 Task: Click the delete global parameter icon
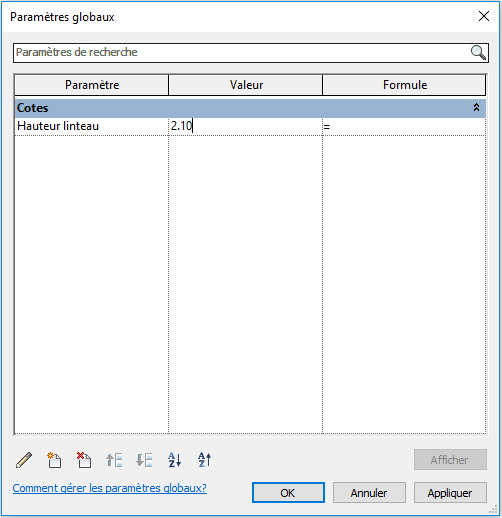[x=84, y=460]
